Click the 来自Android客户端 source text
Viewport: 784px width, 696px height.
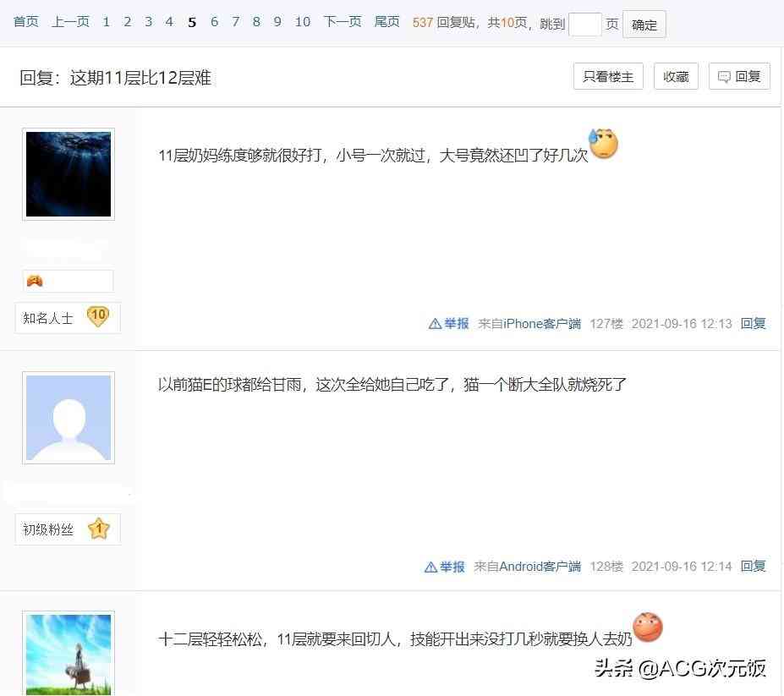click(528, 566)
